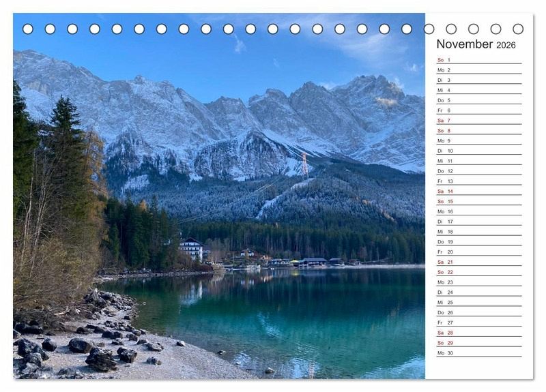The height and width of the screenshot is (392, 546).
Task: Pick Tuesday 24 in the date list
Action: coord(478,292)
